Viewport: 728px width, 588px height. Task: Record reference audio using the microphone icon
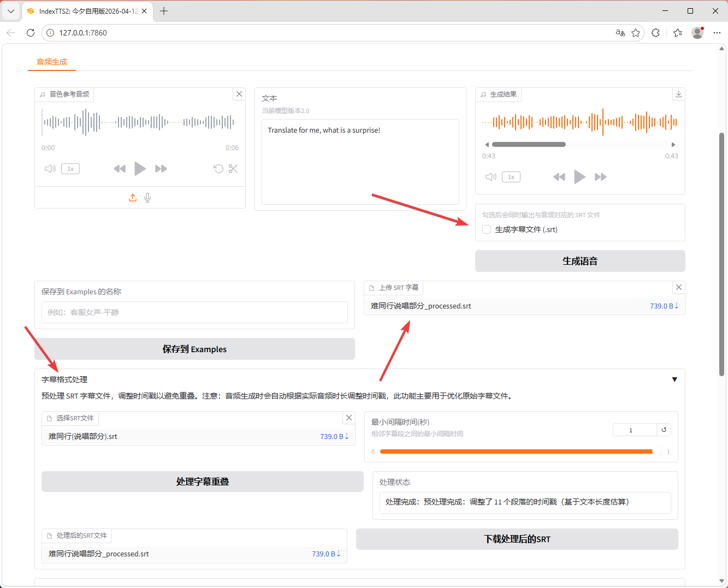pos(147,197)
